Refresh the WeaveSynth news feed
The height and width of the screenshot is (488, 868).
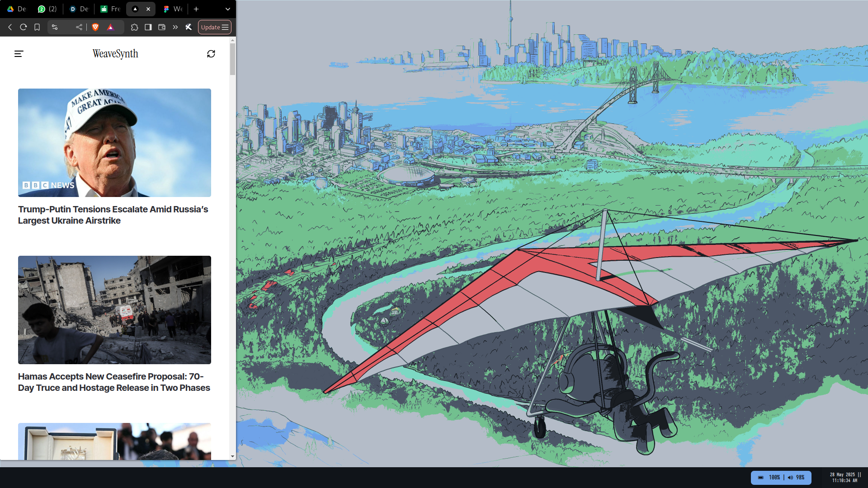point(211,54)
